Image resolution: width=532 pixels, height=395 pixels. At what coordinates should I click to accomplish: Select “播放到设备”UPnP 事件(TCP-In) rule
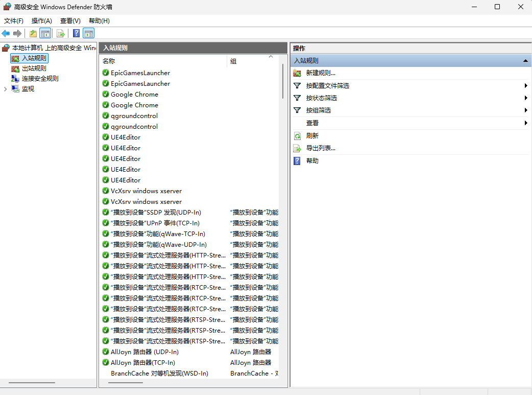pyautogui.click(x=189, y=223)
